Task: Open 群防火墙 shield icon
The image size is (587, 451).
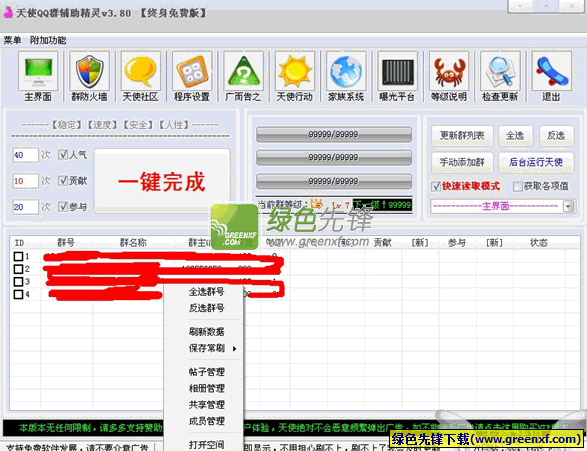Action: click(x=89, y=71)
